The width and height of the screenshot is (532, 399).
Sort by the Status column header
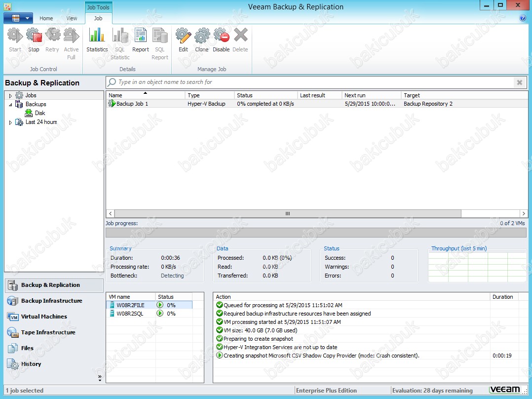coord(266,95)
